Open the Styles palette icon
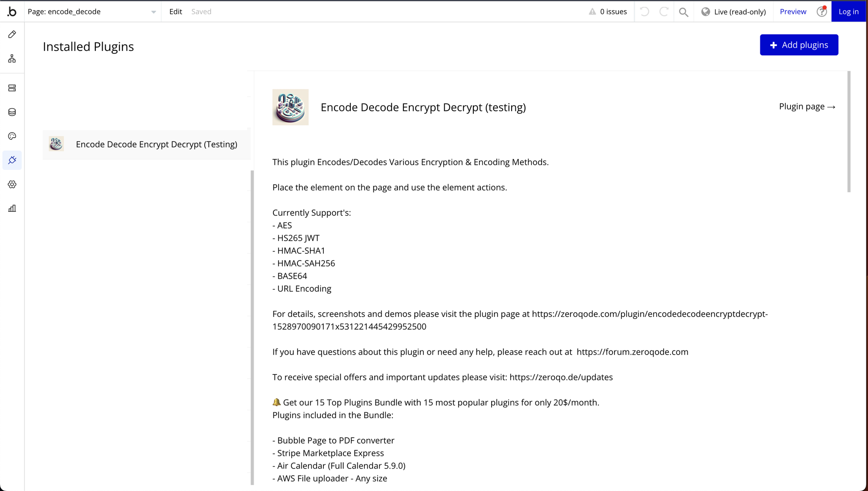Viewport: 868px width, 491px height. click(x=12, y=136)
